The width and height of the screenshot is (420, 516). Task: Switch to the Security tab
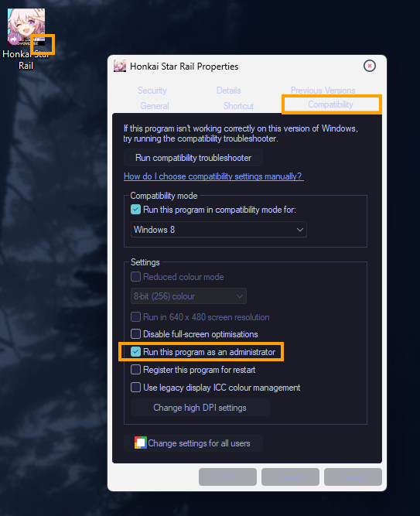point(152,91)
